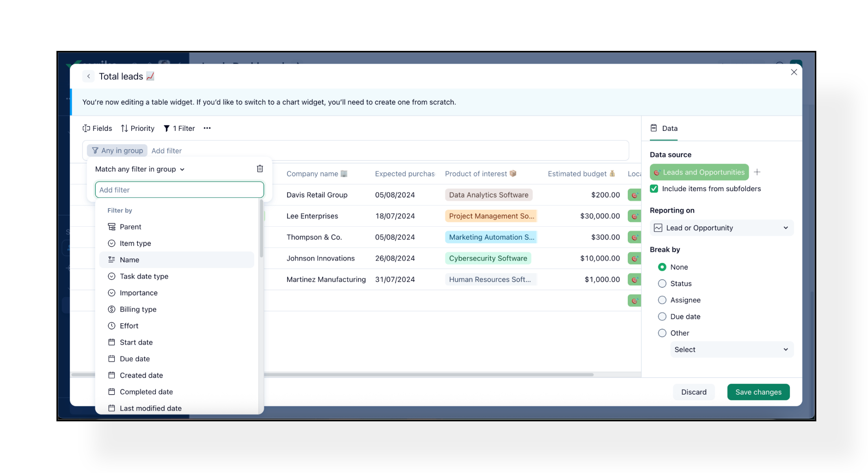Expand the Match any filter in group dropdown
Screen dimensions: 868x473
140,169
